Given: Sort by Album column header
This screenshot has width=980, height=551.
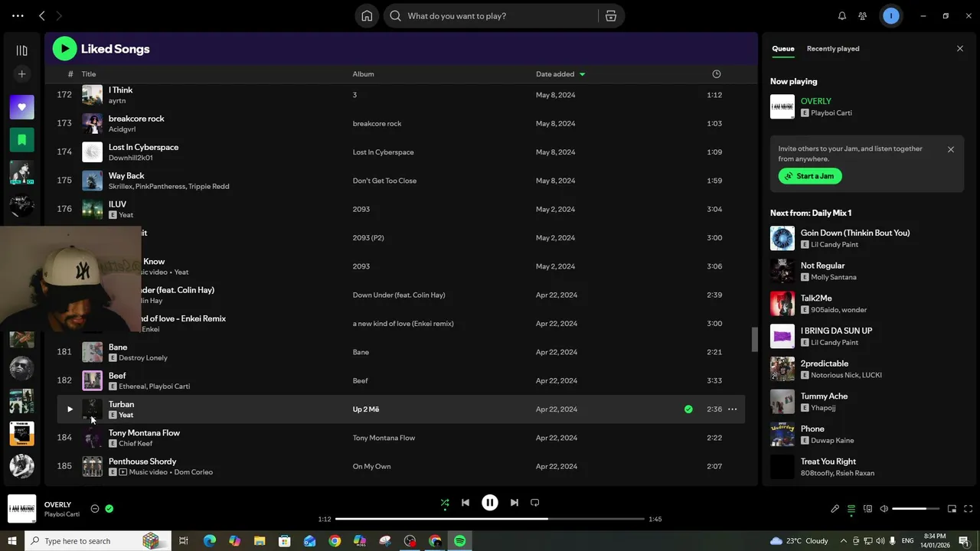Looking at the screenshot, I should click(363, 74).
